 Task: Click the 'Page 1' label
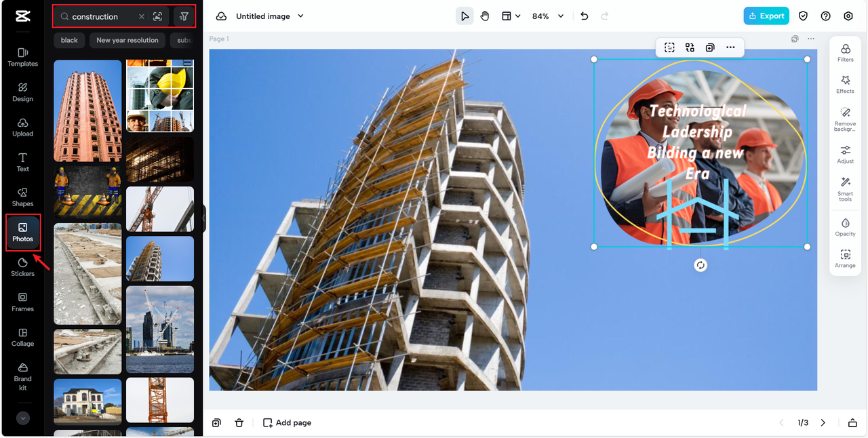coord(219,39)
